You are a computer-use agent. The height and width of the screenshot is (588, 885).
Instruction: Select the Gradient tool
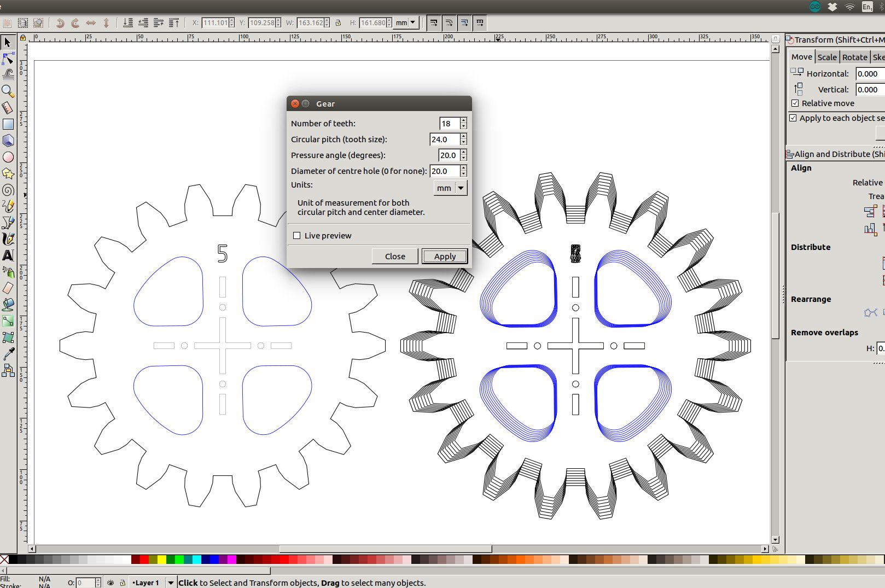(8, 321)
